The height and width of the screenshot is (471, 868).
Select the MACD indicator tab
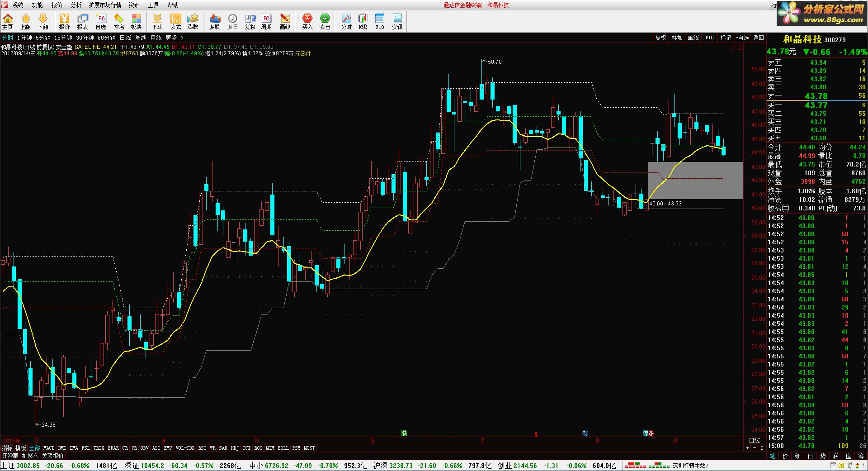(49, 448)
